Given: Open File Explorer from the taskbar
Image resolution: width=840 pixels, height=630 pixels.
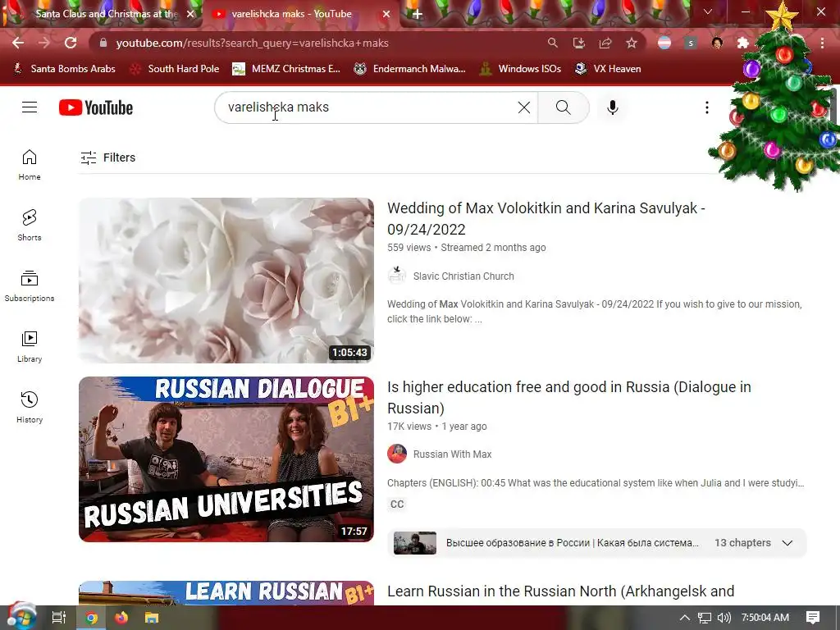Looking at the screenshot, I should 152,618.
